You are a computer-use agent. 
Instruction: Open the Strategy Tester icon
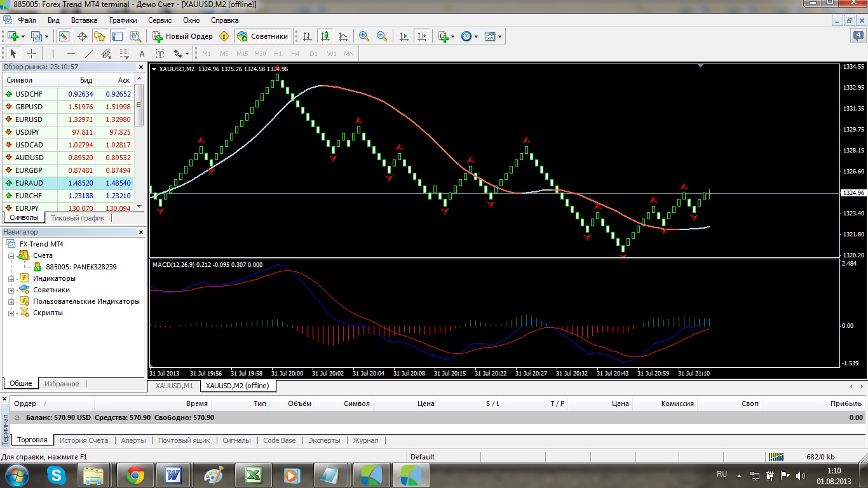tap(135, 36)
